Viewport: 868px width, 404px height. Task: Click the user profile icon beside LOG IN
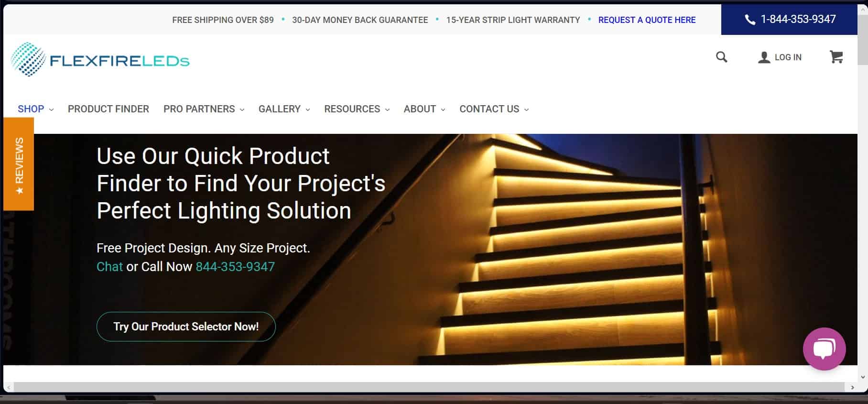pyautogui.click(x=764, y=57)
